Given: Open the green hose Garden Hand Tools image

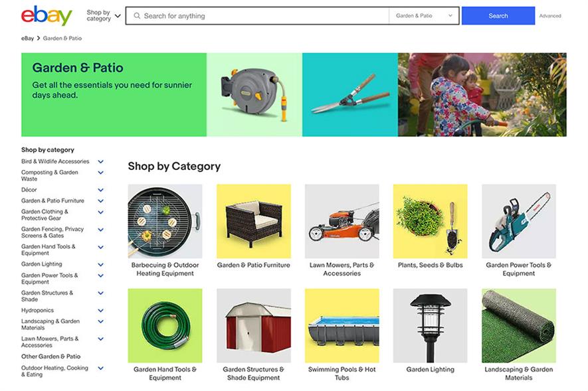Looking at the screenshot, I should pos(165,325).
